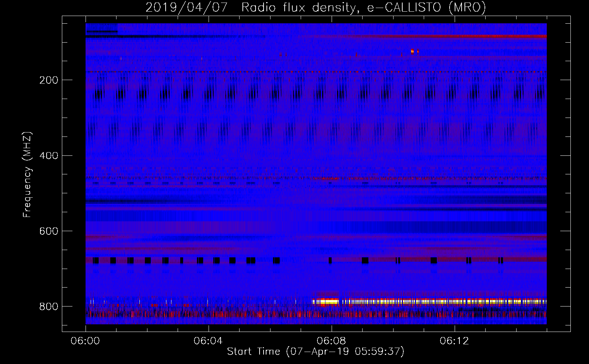Click the 200 frequency tick label
589x364 pixels.
pyautogui.click(x=49, y=80)
